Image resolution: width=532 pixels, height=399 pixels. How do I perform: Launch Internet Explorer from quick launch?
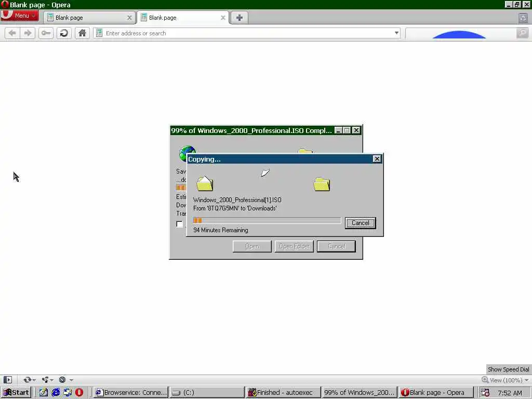click(x=56, y=392)
